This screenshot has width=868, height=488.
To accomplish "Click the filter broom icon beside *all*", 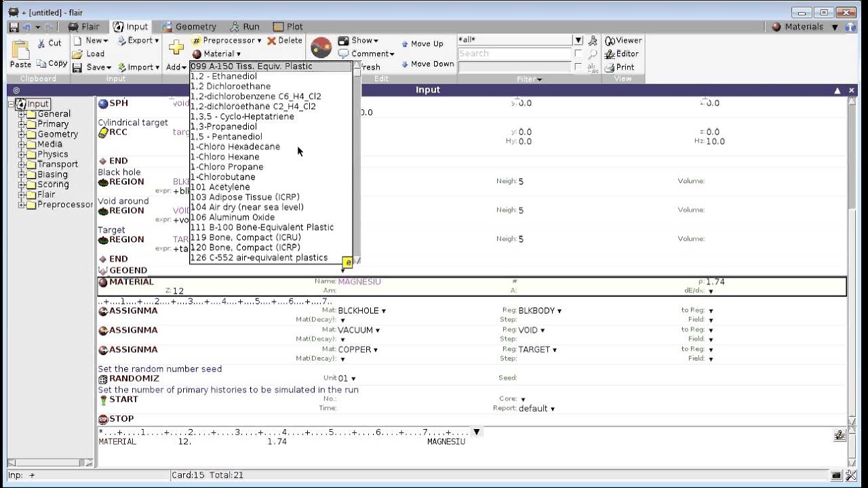I will click(x=593, y=41).
